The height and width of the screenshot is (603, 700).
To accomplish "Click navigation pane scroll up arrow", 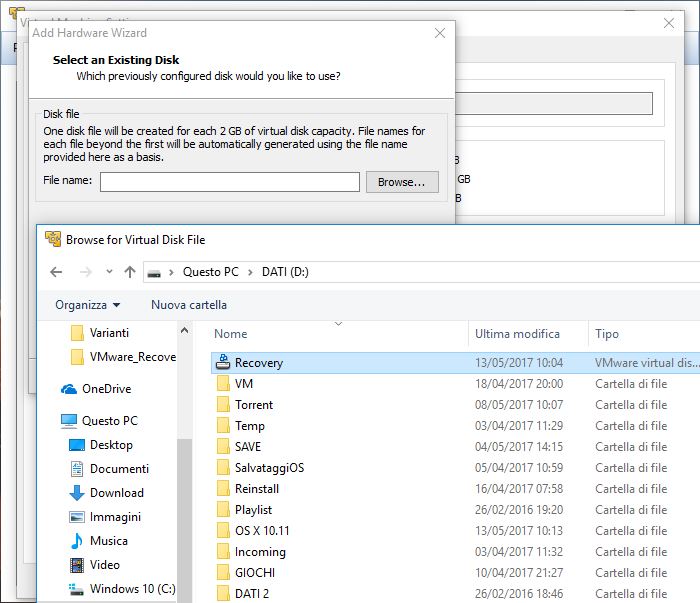I will coord(184,331).
